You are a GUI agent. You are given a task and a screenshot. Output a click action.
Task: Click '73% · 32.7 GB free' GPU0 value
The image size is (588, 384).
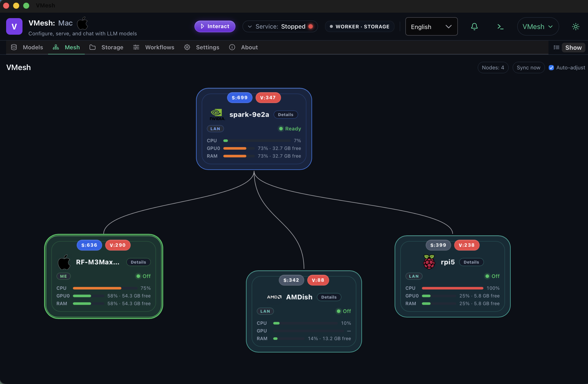(x=279, y=149)
